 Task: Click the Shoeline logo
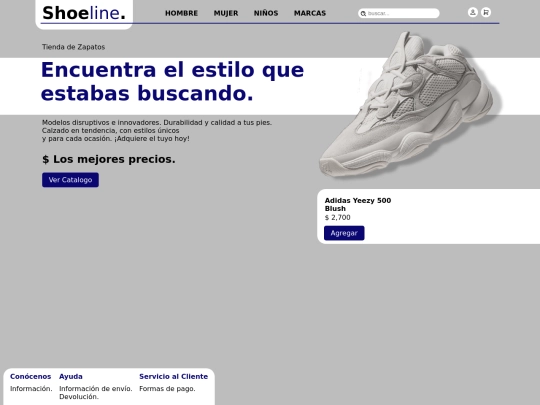tap(84, 13)
